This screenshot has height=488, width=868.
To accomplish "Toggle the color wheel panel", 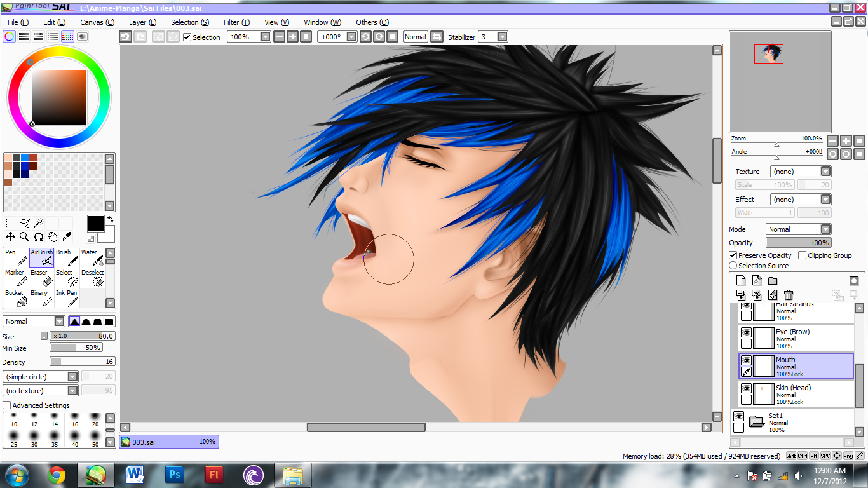I will point(9,37).
